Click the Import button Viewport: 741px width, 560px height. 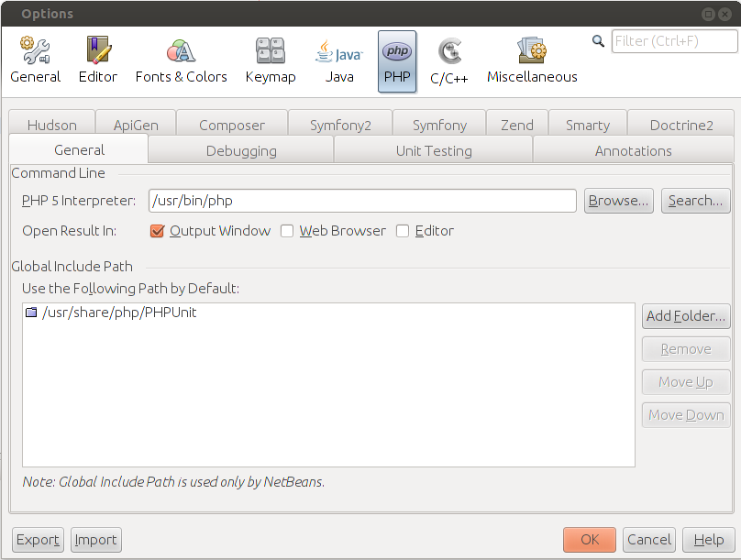click(x=96, y=540)
